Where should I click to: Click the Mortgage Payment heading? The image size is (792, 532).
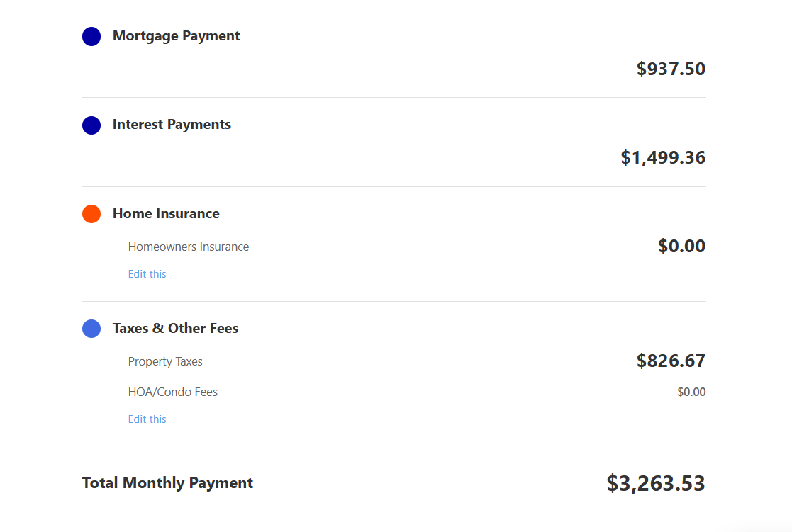(x=176, y=36)
